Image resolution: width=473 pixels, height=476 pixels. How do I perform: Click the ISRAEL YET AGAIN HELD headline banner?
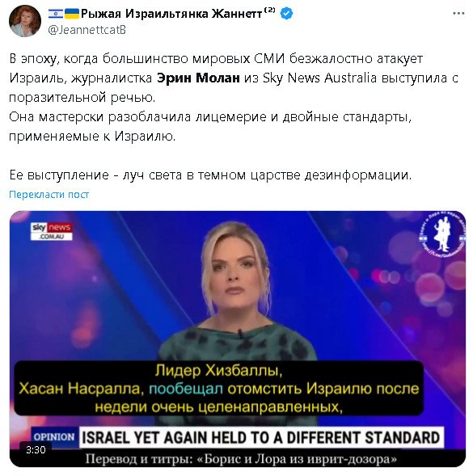(261, 437)
